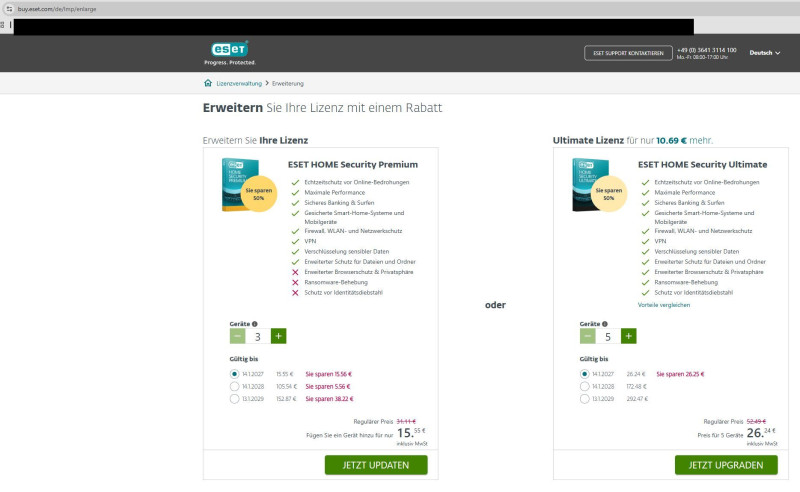Click ESET SUPPORT KONTAKTIEREN button

coord(628,53)
